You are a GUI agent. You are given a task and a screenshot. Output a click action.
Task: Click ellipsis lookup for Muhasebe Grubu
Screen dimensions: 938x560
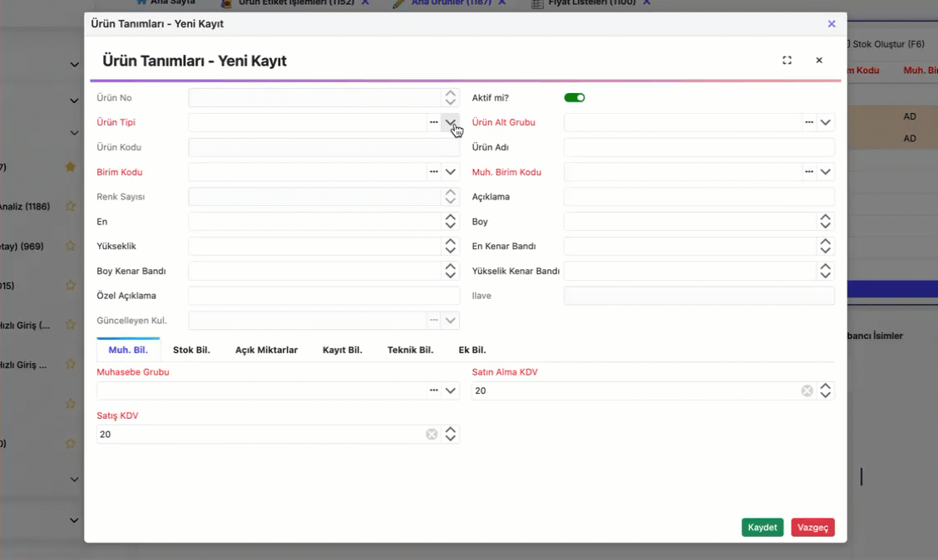433,391
